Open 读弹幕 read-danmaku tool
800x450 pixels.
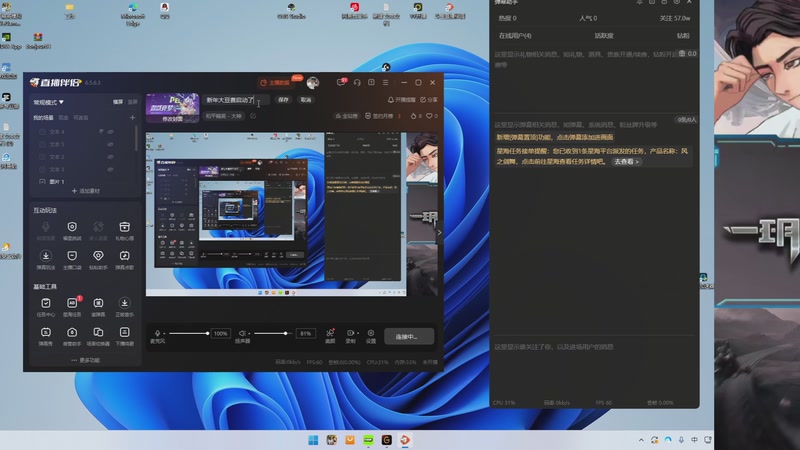(98, 307)
